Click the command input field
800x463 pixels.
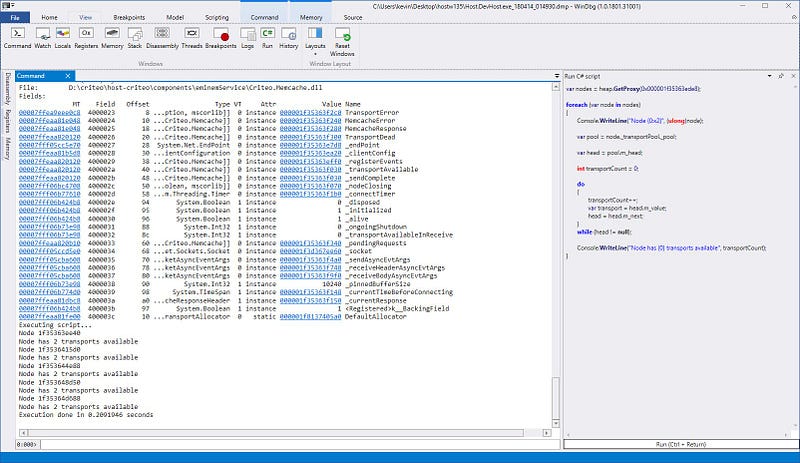(x=300, y=445)
